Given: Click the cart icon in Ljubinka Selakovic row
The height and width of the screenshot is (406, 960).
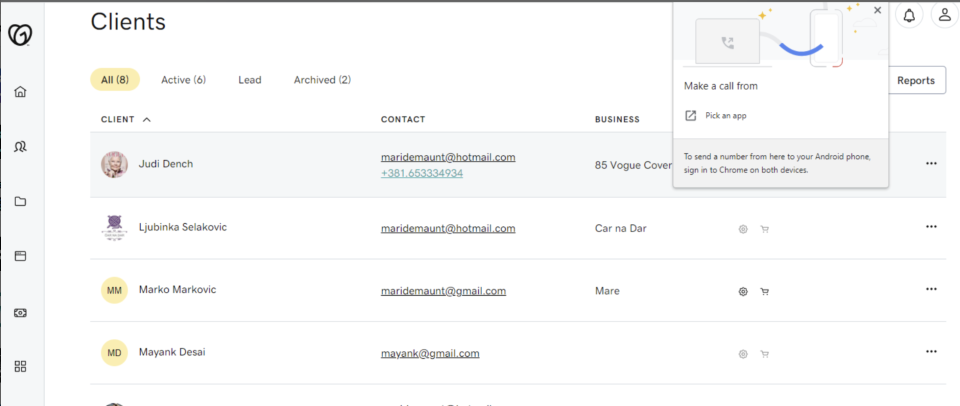Looking at the screenshot, I should tap(765, 229).
